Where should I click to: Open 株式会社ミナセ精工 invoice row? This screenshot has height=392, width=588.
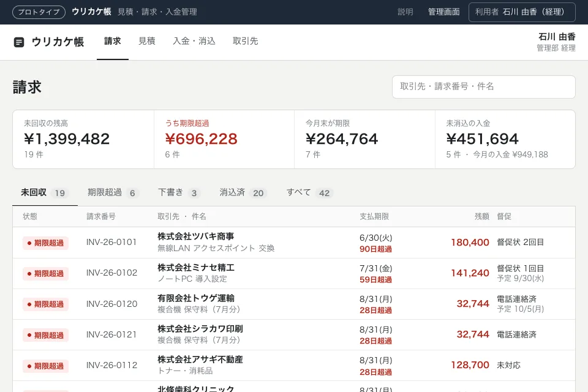pyautogui.click(x=294, y=273)
